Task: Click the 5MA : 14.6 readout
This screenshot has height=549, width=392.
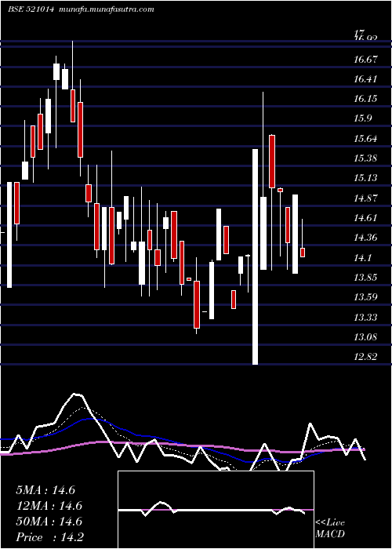Action: (45, 490)
